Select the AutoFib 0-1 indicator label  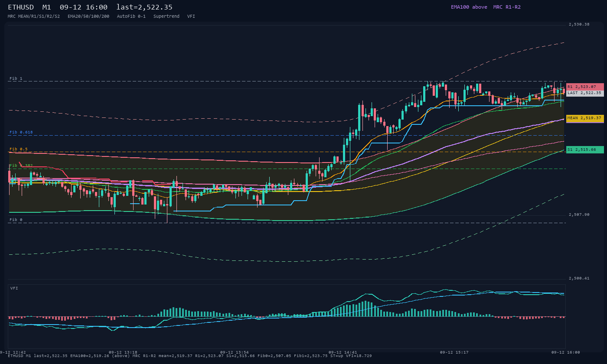(131, 16)
